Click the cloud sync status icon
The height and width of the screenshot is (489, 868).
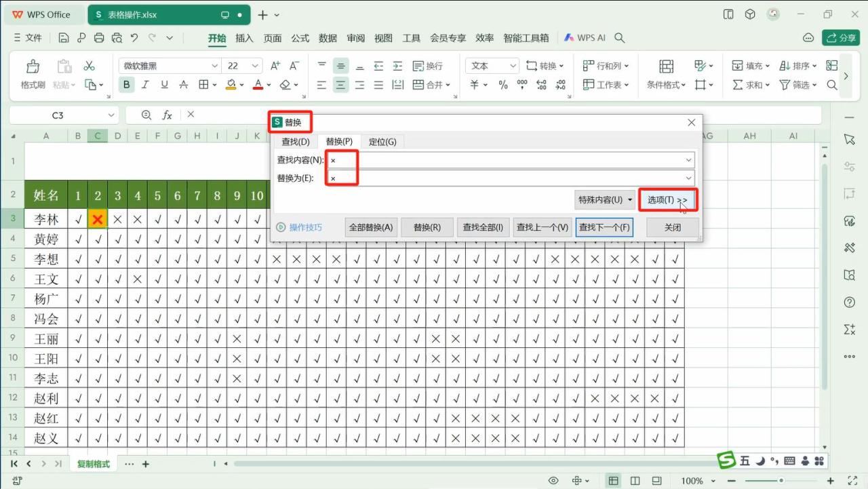tap(808, 38)
